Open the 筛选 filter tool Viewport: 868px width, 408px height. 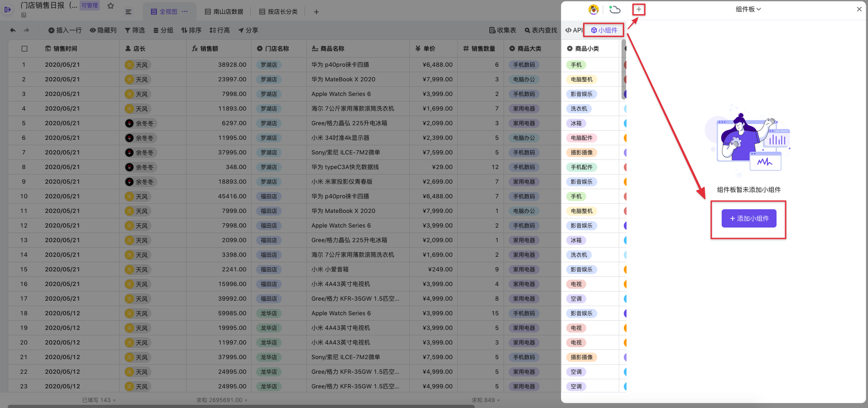(x=135, y=30)
